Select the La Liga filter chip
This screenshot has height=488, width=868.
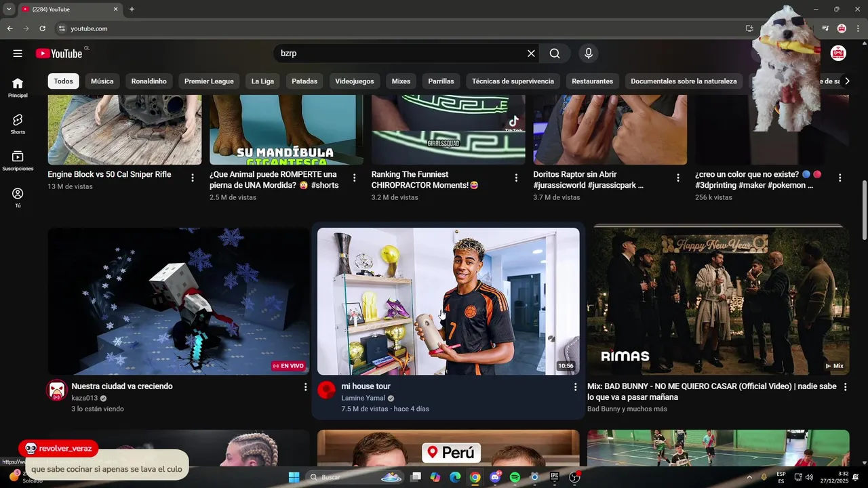[x=262, y=81]
